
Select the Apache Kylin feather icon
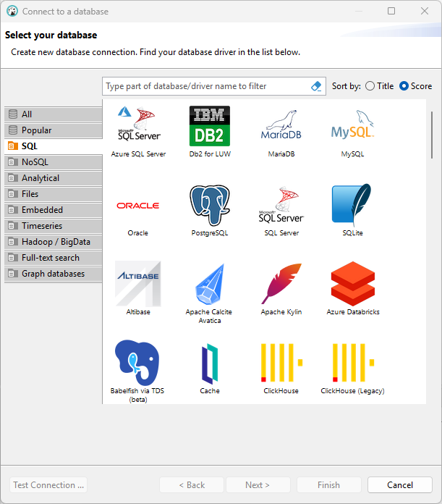pyautogui.click(x=281, y=284)
